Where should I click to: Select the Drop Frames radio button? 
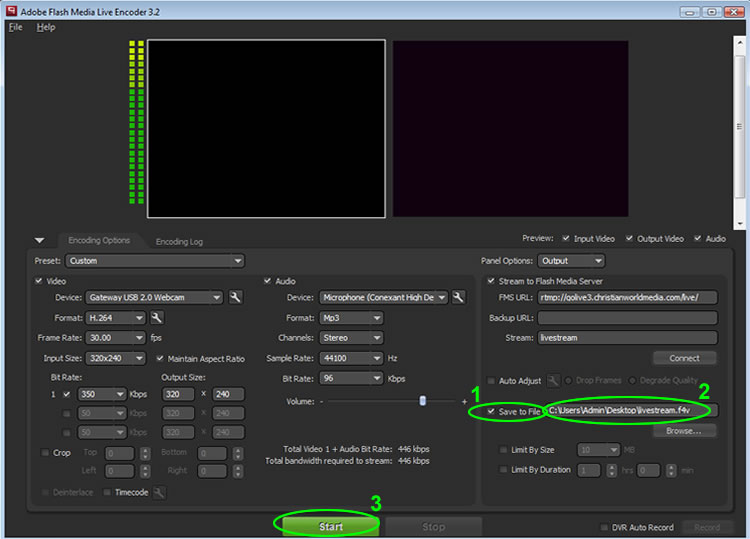pos(568,381)
